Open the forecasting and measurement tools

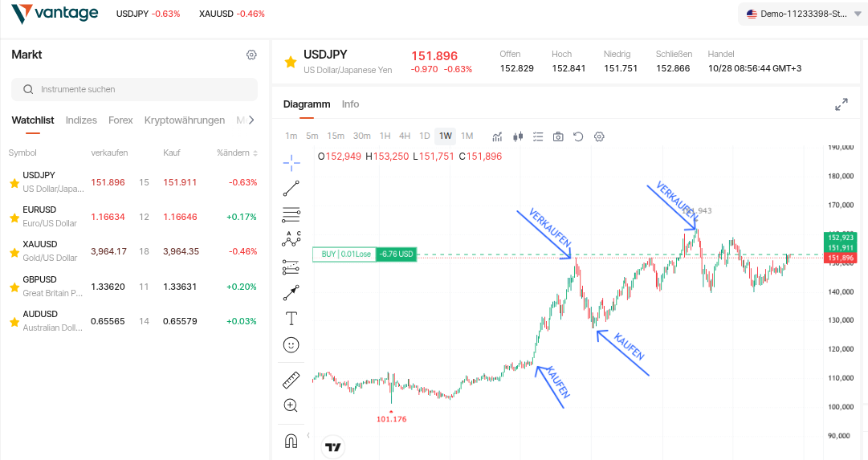coord(291,267)
